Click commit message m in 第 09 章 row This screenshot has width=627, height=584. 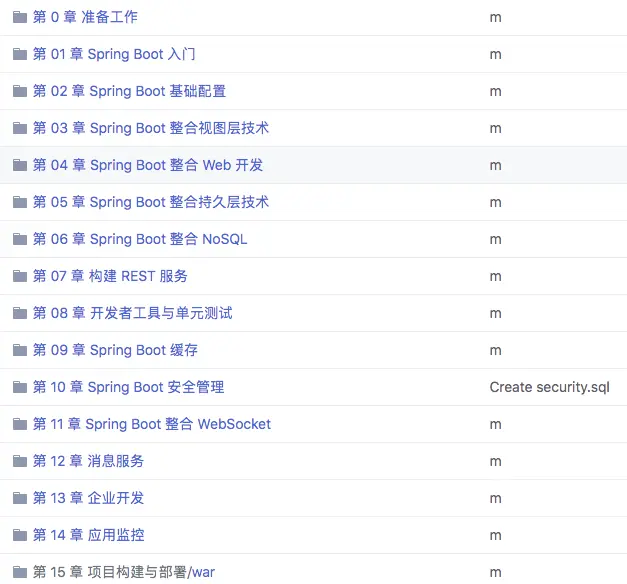(x=496, y=351)
